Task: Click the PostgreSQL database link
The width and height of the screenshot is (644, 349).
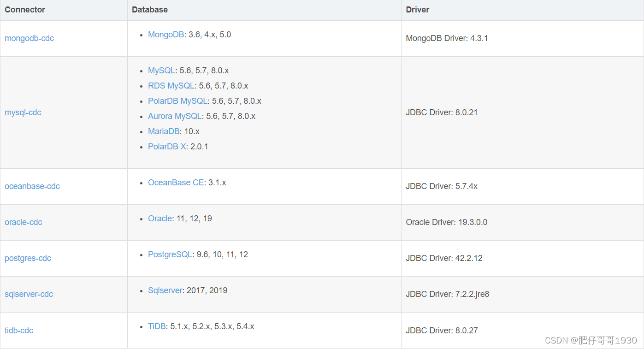Action: [170, 254]
